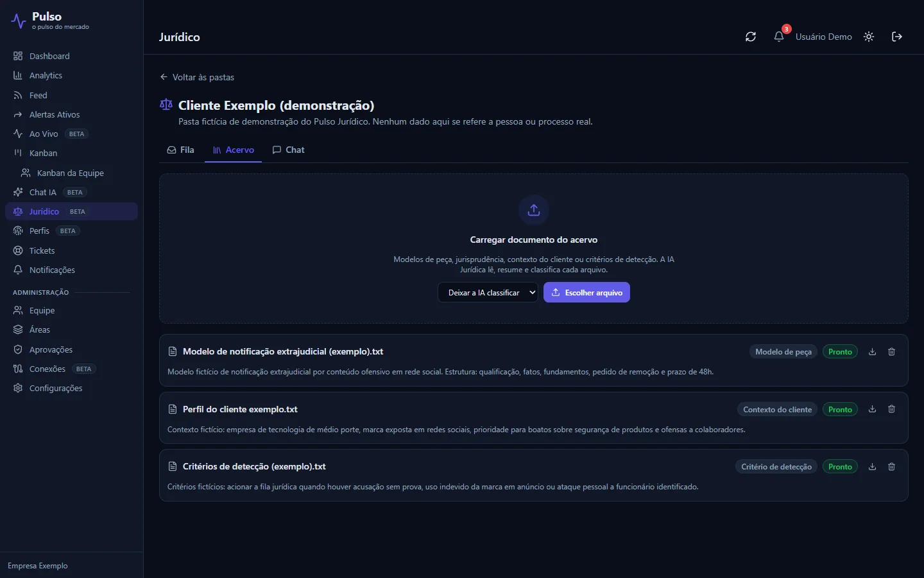Select the Acervo tab
The width and height of the screenshot is (924, 578).
233,150
